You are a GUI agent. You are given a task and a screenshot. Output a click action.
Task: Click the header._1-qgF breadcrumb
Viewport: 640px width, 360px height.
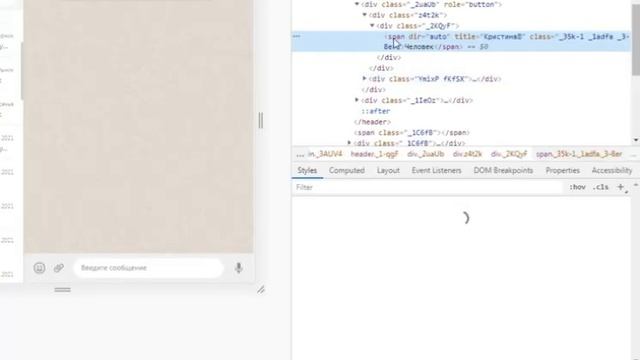[374, 154]
